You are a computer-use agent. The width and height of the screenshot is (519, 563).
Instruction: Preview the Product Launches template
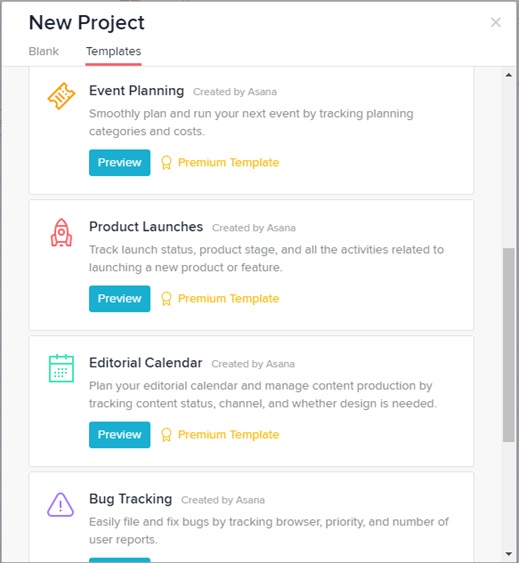point(120,299)
